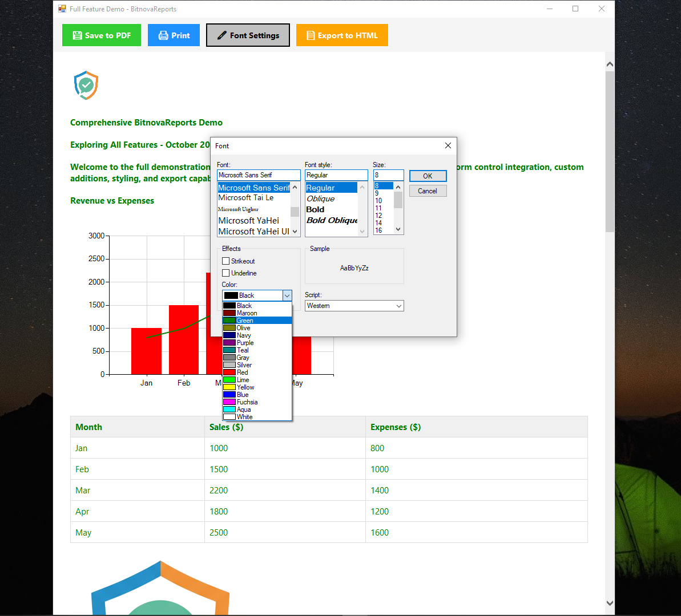Click font list scroll down arrow
The width and height of the screenshot is (681, 616).
(x=295, y=232)
